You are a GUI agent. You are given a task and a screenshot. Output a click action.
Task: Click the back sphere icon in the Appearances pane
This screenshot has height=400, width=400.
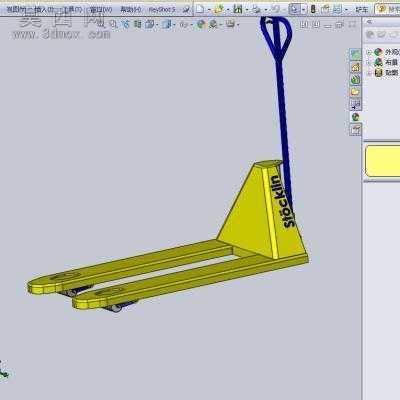point(370,34)
